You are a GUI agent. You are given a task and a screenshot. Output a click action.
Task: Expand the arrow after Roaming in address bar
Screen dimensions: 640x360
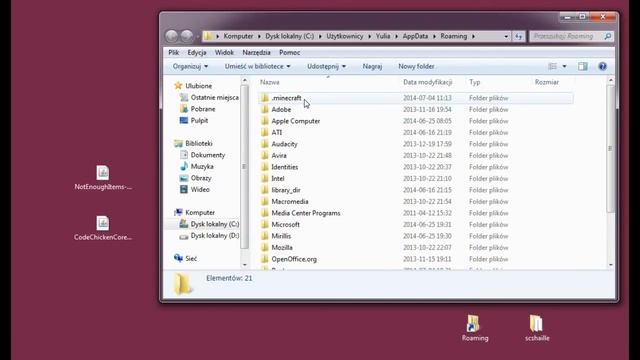pyautogui.click(x=473, y=36)
